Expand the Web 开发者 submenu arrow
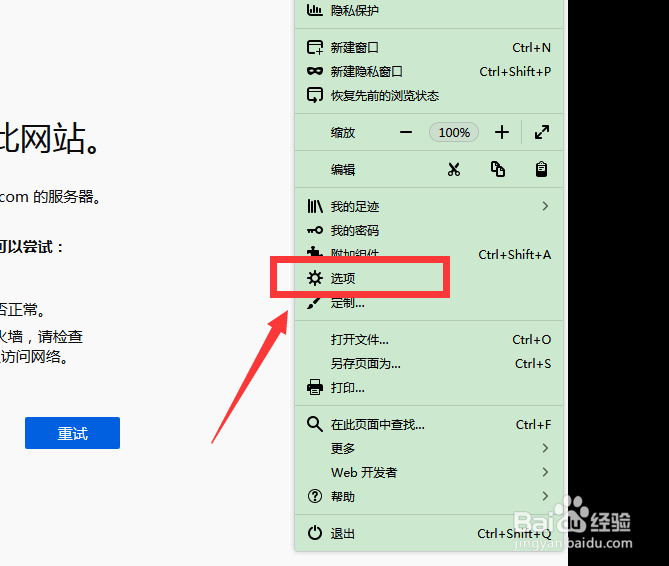This screenshot has width=669, height=566. click(x=545, y=472)
